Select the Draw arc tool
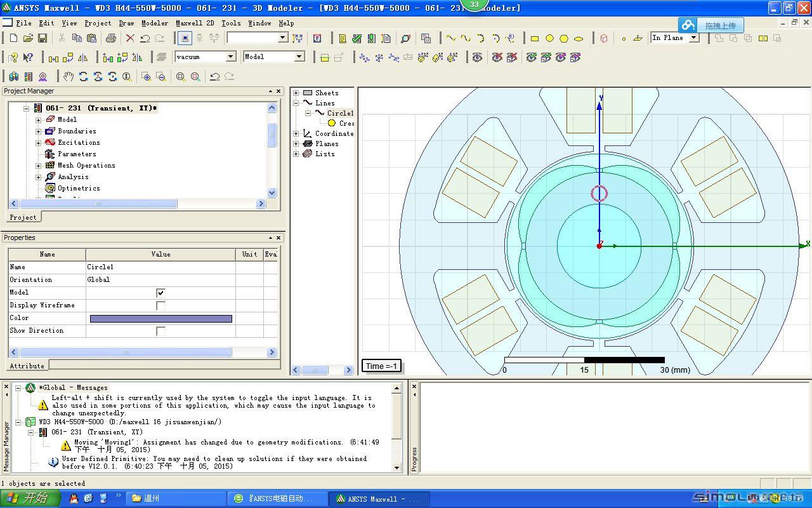Viewport: 812px width, 508px height. [x=480, y=38]
